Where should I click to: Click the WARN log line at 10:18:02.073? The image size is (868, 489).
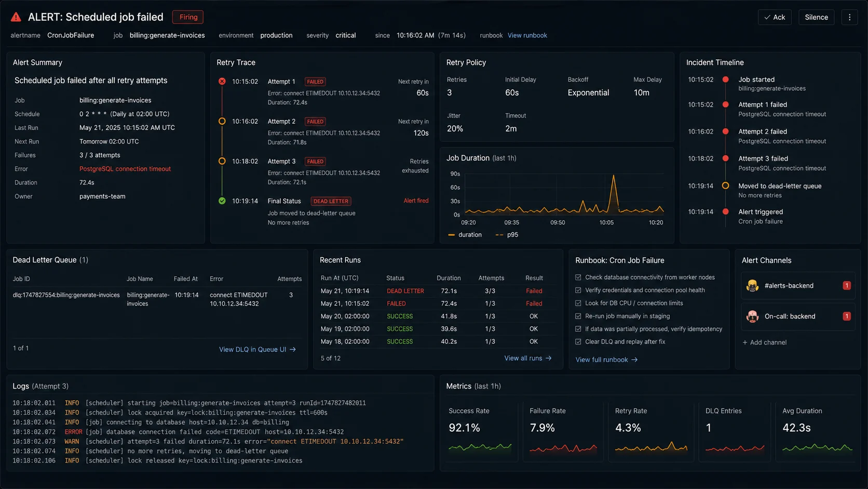pyautogui.click(x=208, y=441)
